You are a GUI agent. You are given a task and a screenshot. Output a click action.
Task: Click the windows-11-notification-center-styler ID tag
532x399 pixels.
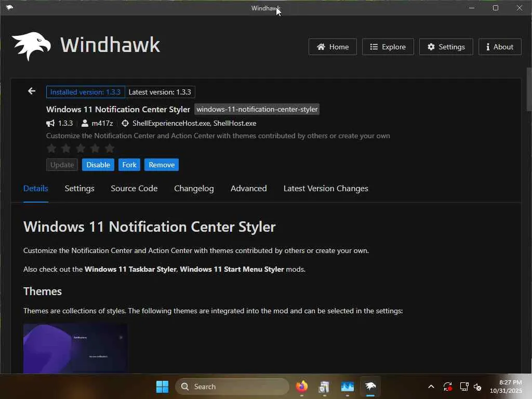coord(257,109)
